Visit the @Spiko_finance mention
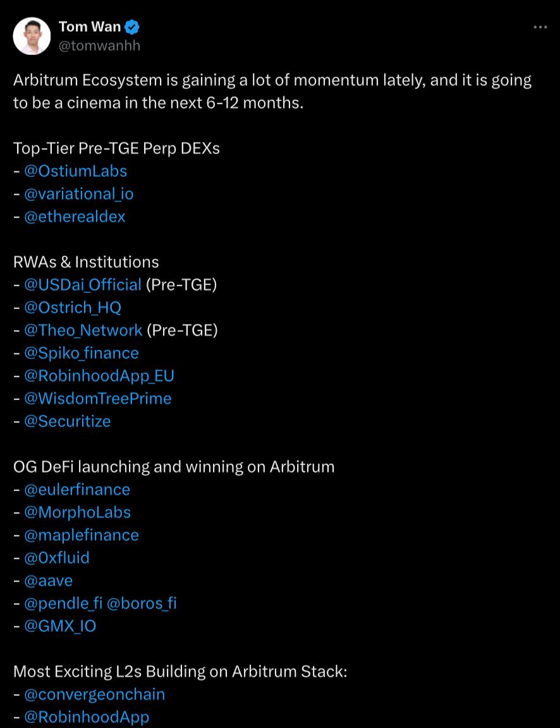 (x=81, y=353)
